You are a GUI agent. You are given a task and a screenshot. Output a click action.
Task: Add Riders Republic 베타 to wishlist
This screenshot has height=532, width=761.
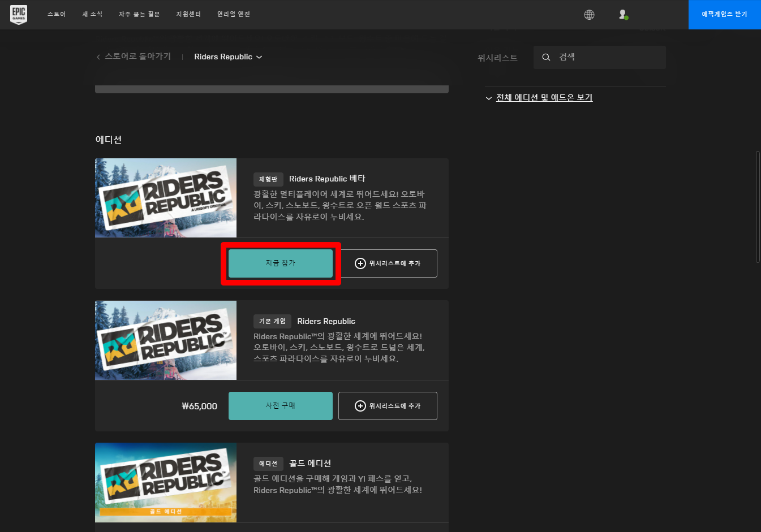tap(388, 263)
